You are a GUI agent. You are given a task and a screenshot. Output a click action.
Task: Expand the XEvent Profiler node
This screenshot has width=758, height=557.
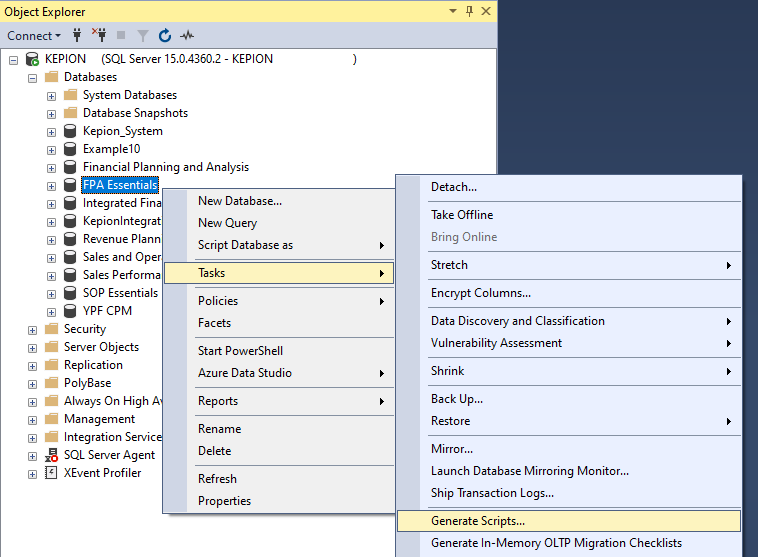32,474
